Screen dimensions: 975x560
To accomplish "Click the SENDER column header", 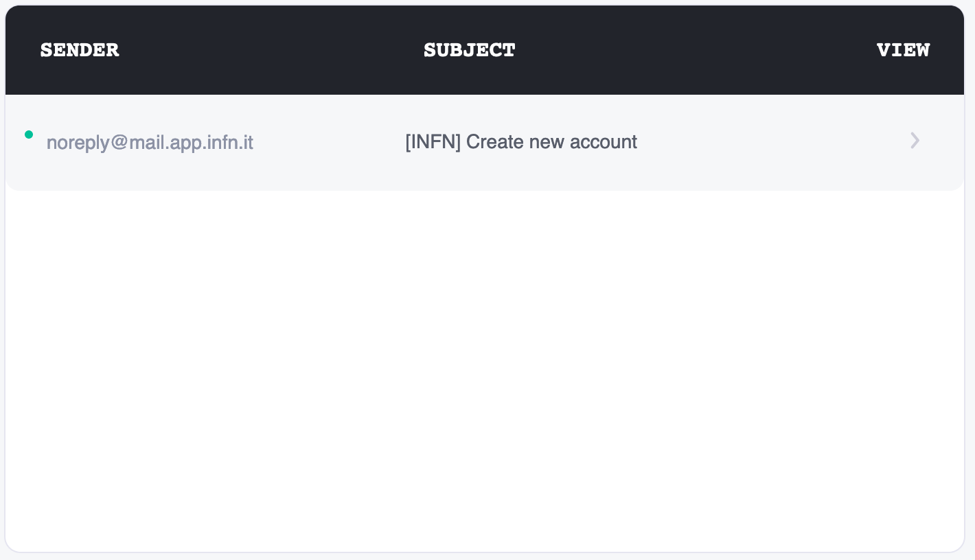I will click(x=80, y=50).
